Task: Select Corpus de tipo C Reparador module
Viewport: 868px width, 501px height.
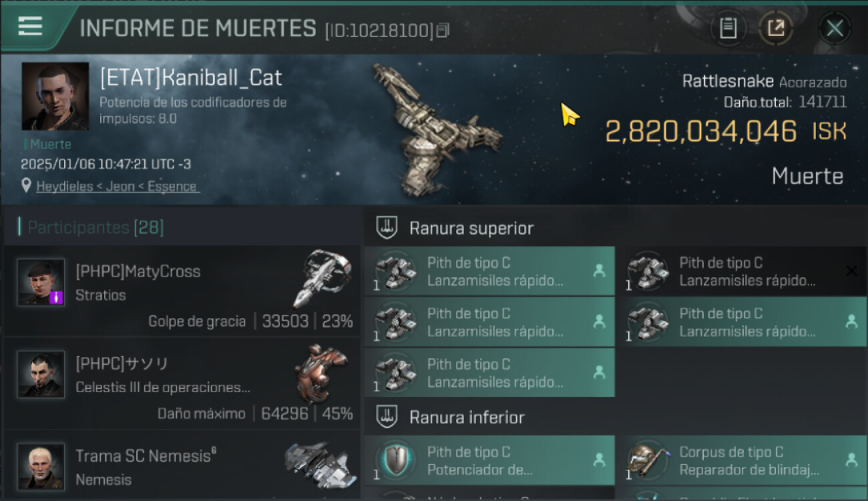Action: coord(742,460)
